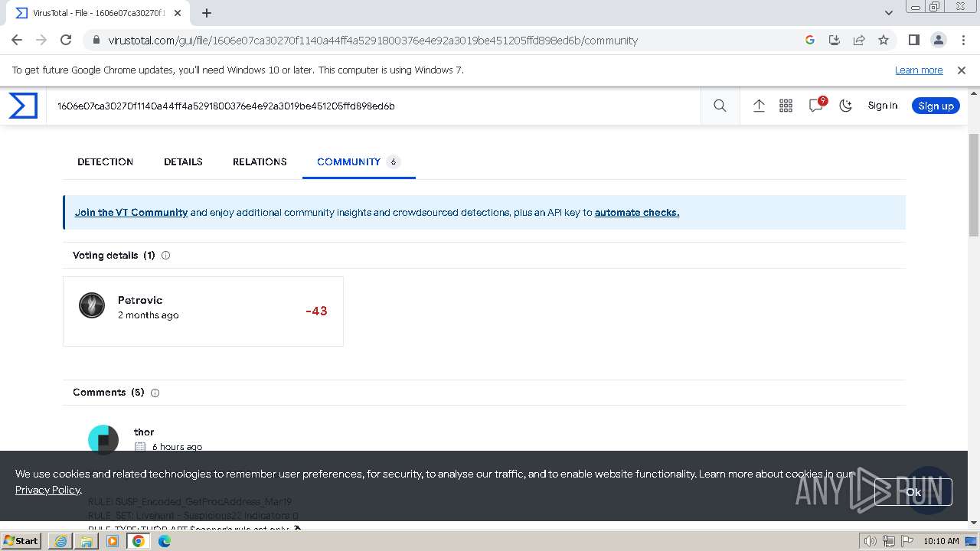Switch to the DETECTION tab
This screenshot has width=980, height=551.
point(105,161)
